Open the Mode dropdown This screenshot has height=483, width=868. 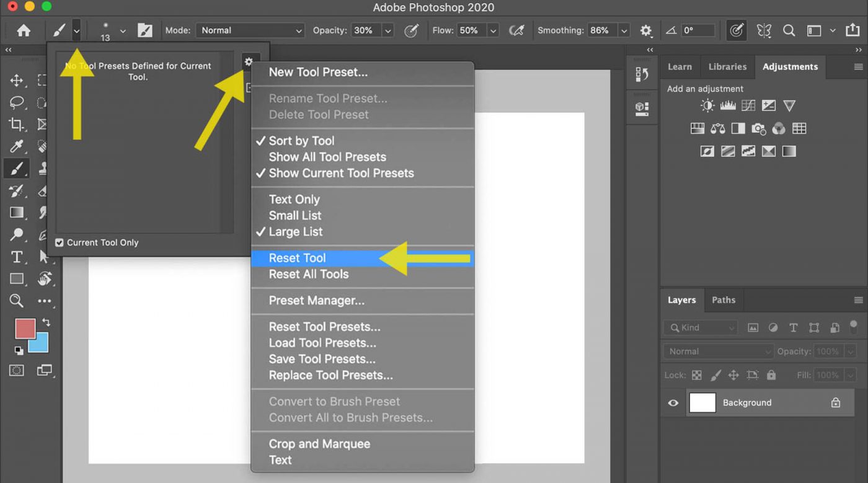click(x=250, y=30)
